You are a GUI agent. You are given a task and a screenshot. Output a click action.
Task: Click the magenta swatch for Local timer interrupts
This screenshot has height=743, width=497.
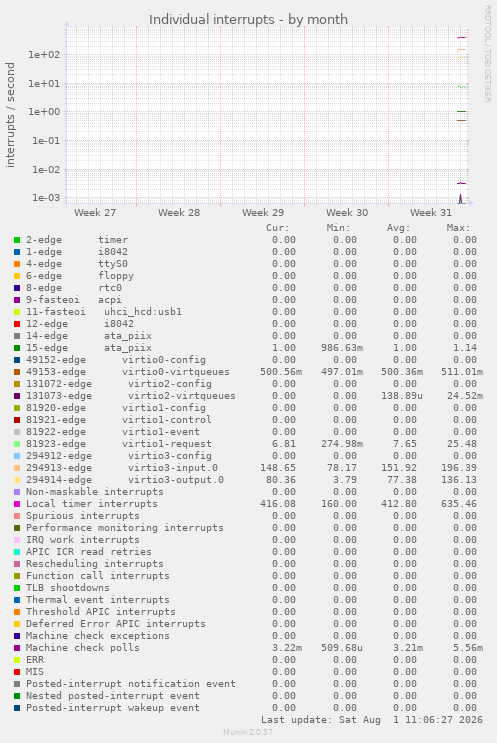17,504
